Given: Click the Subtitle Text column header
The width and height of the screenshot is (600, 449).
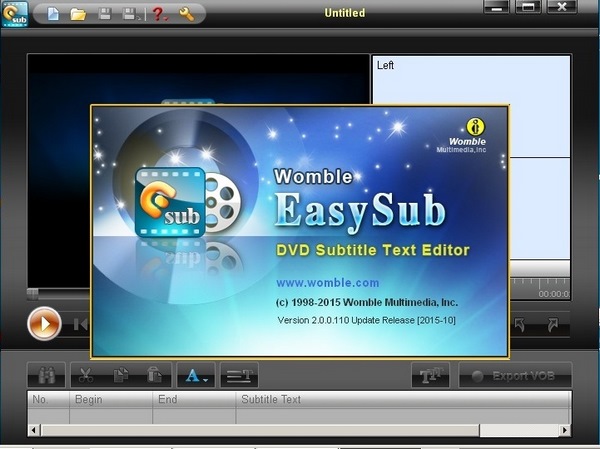Looking at the screenshot, I should [404, 399].
